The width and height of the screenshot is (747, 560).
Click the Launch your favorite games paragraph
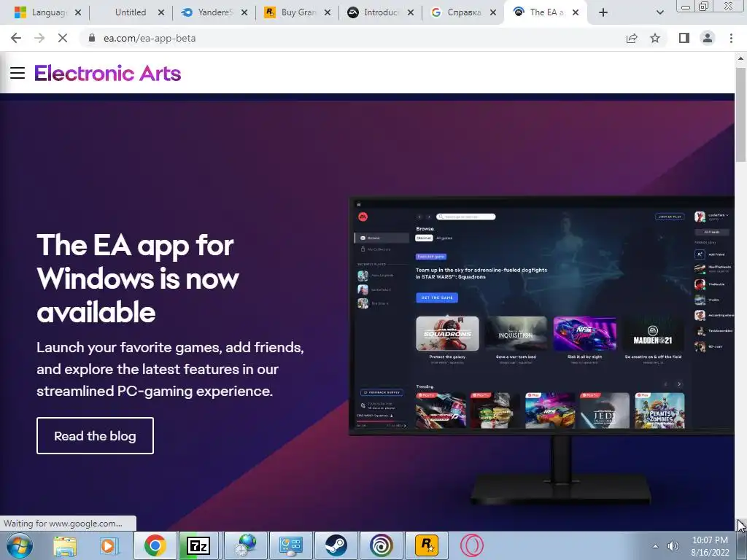pyautogui.click(x=170, y=369)
